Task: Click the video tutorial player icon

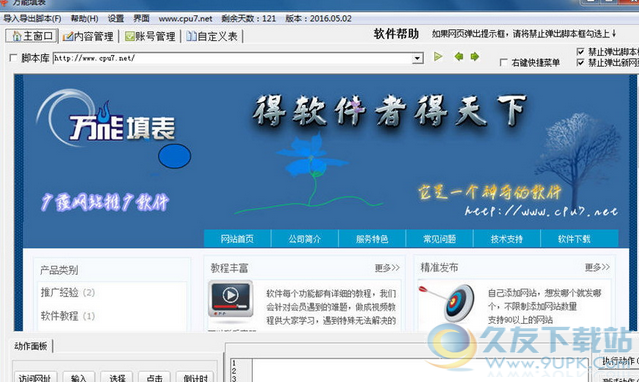Action: coord(230,299)
